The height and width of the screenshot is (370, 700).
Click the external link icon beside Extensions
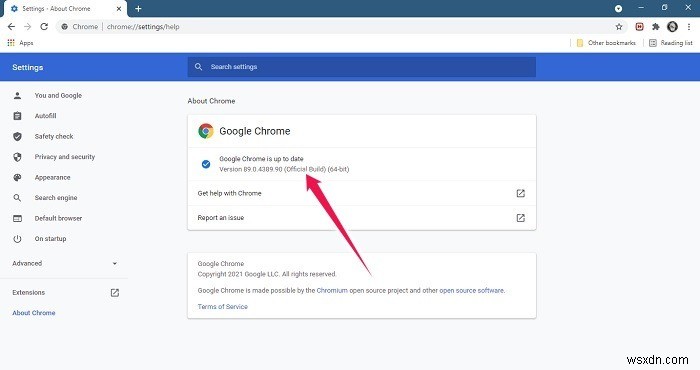tap(115, 293)
